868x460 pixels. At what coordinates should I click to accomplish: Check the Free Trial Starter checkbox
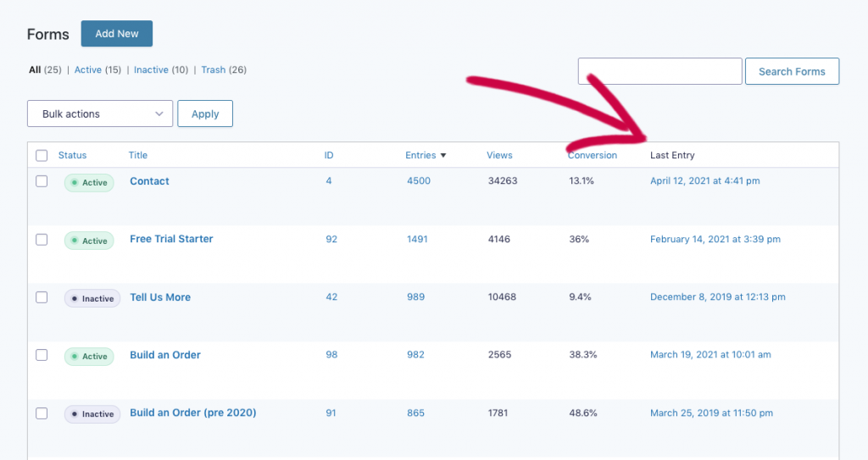coord(42,239)
